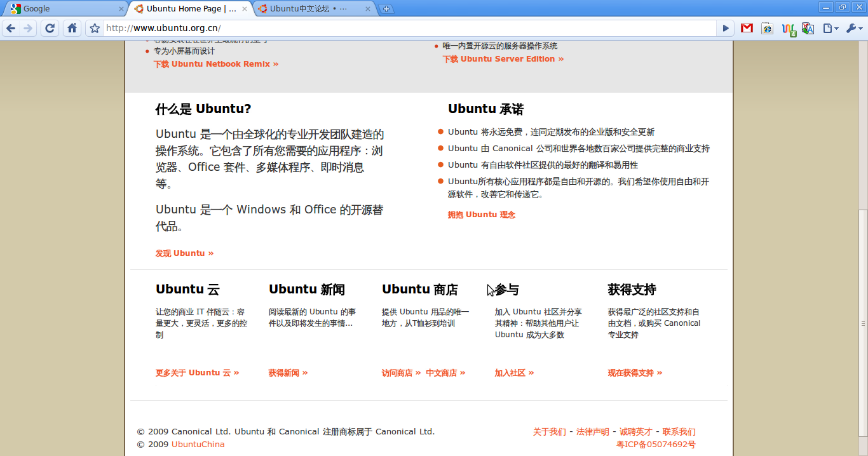The width and height of the screenshot is (868, 456).
Task: Close the Ubuntu中文论坛 tab
Action: tap(367, 9)
